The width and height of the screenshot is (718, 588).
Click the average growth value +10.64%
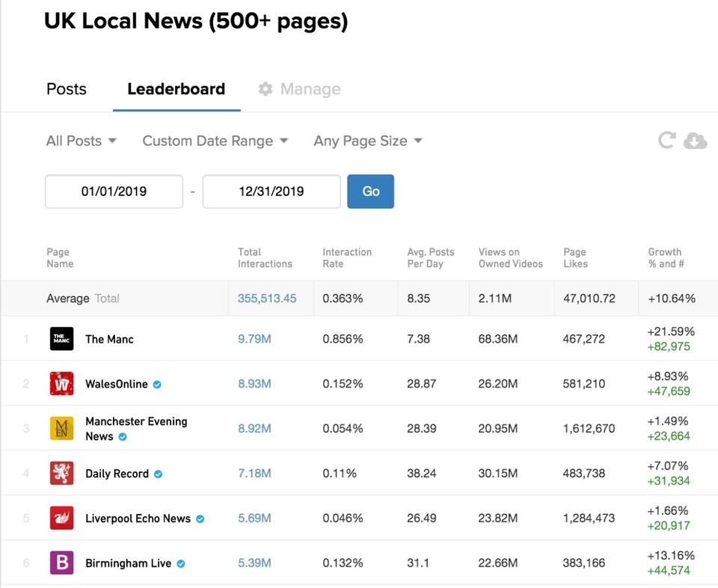(672, 298)
